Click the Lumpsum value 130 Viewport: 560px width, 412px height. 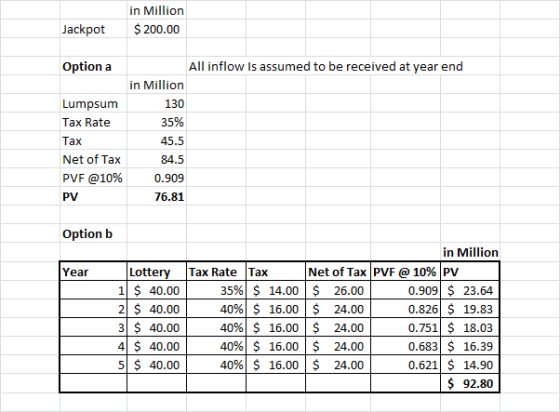tap(156, 104)
